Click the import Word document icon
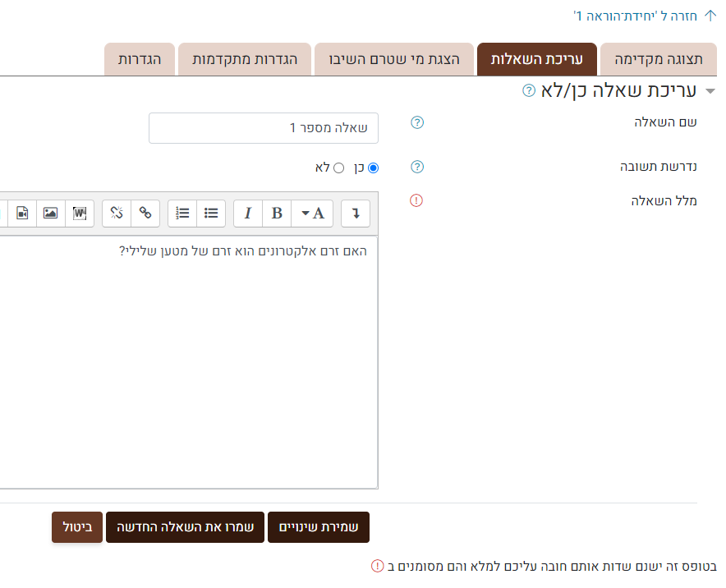Viewport: 726px width, 588px height. click(x=80, y=214)
